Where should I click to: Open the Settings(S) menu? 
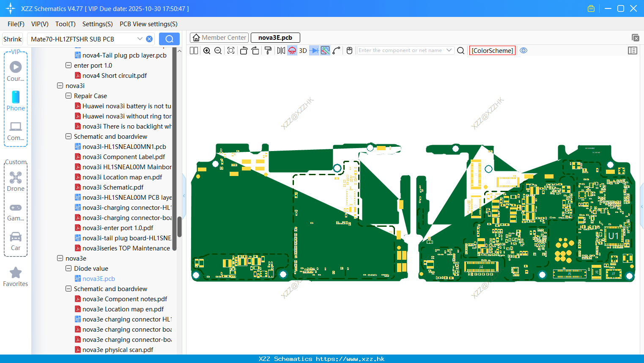[98, 24]
